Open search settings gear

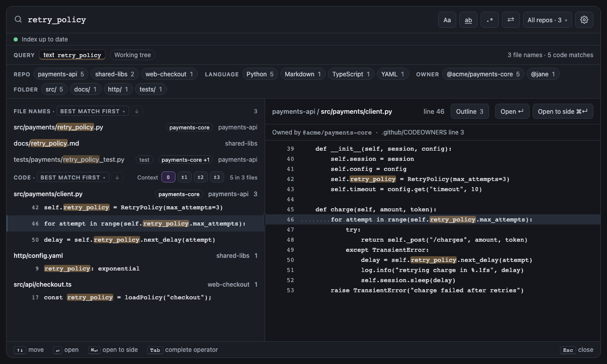584,20
